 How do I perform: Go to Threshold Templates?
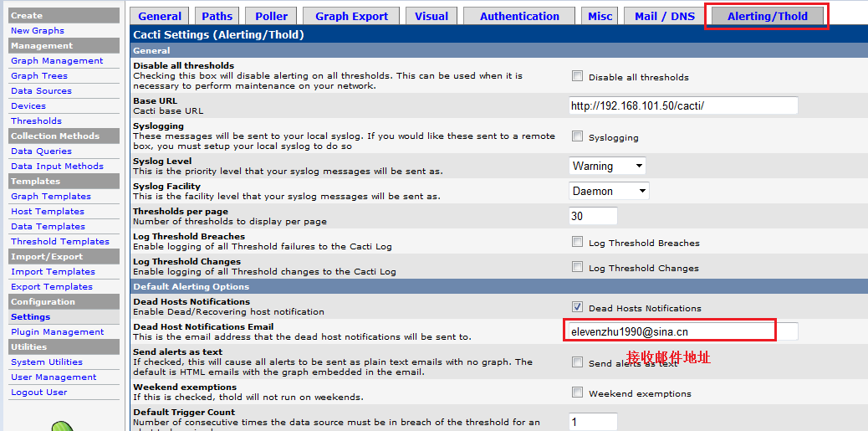pyautogui.click(x=60, y=241)
